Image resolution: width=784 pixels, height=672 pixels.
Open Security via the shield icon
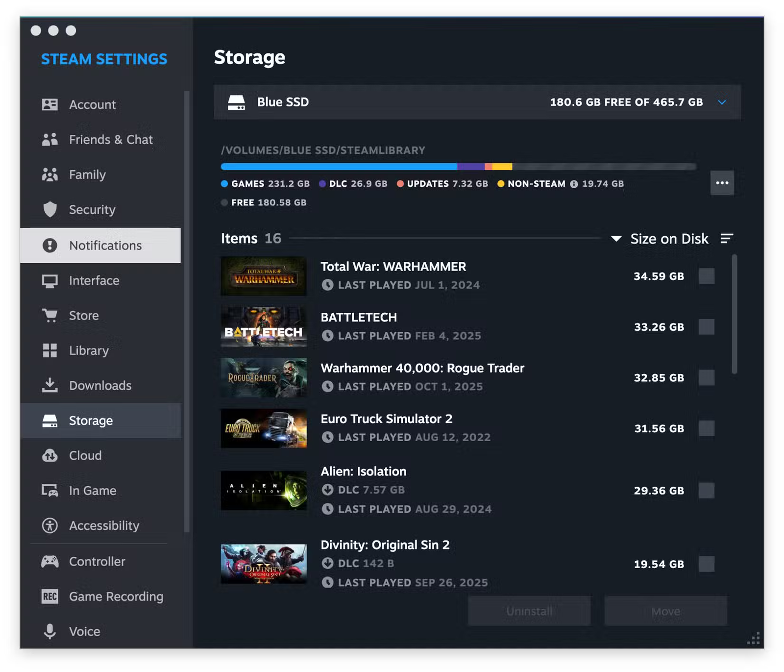click(x=49, y=210)
